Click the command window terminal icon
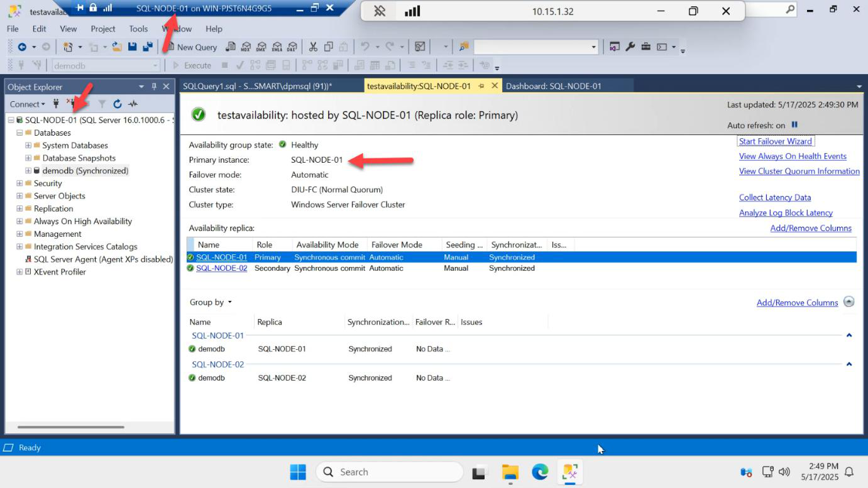The width and height of the screenshot is (868, 488). (x=662, y=47)
